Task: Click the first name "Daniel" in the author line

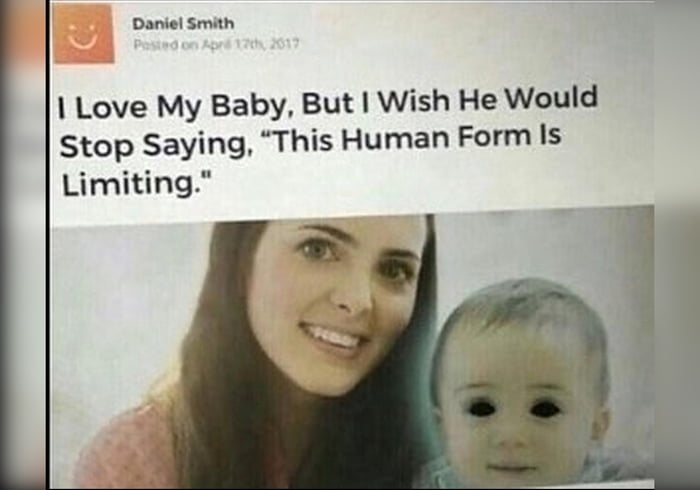Action: click(x=157, y=24)
